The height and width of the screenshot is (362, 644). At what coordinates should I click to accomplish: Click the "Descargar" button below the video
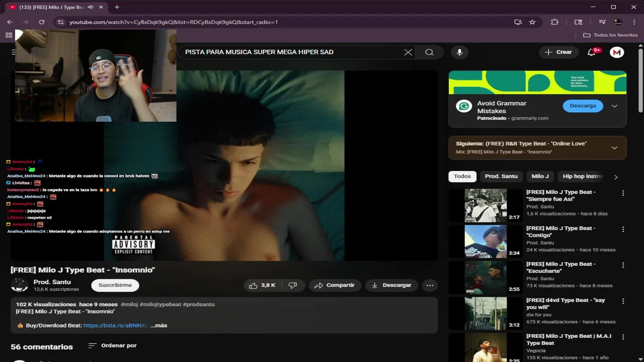tap(391, 285)
